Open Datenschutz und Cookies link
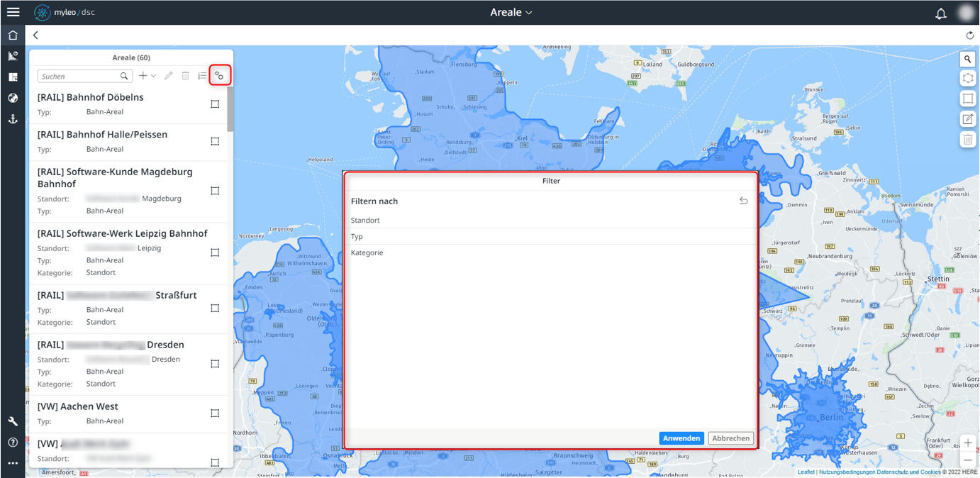The width and height of the screenshot is (980, 478). point(909,472)
